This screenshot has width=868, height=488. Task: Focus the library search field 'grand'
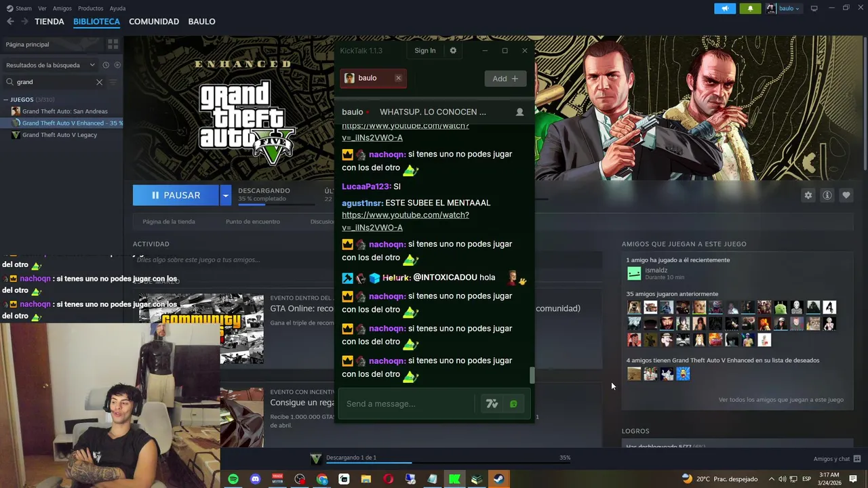54,82
